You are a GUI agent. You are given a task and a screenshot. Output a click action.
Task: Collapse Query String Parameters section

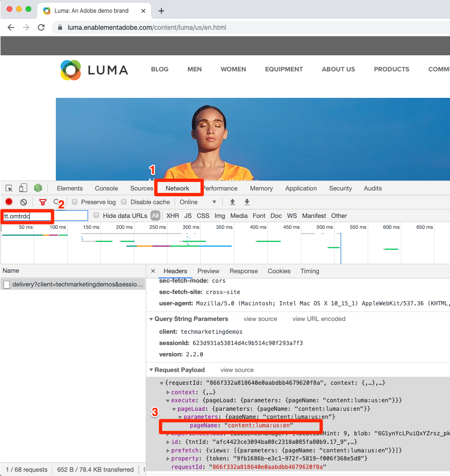pos(151,319)
